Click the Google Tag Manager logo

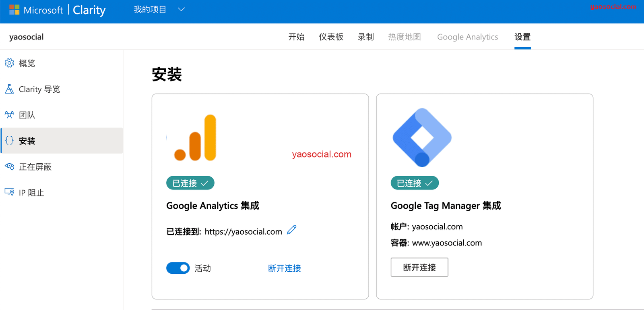point(422,137)
